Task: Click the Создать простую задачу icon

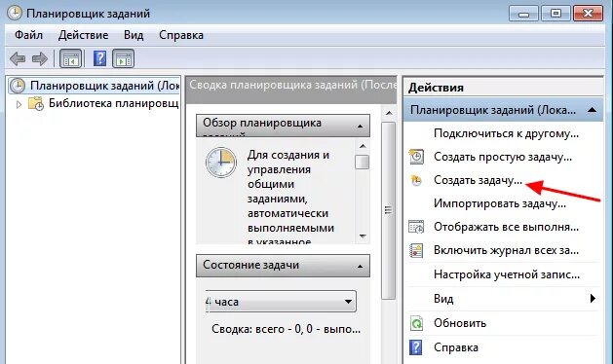Action: tap(416, 157)
